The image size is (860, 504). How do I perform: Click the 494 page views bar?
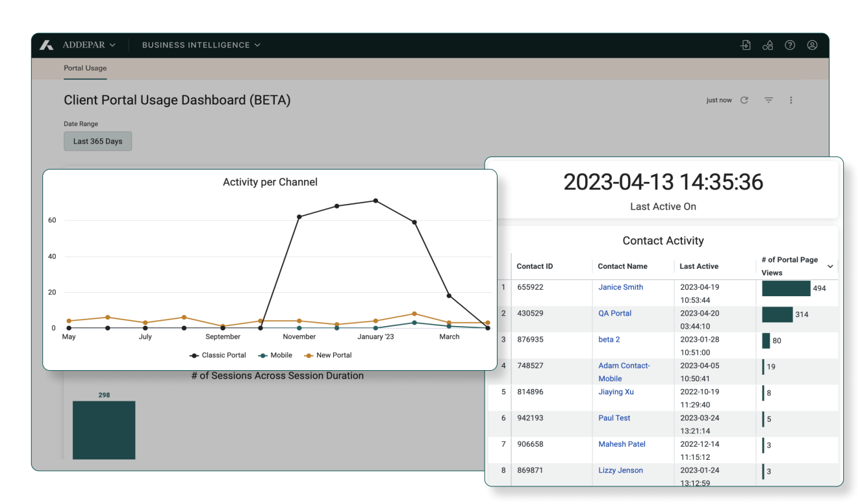tap(786, 288)
